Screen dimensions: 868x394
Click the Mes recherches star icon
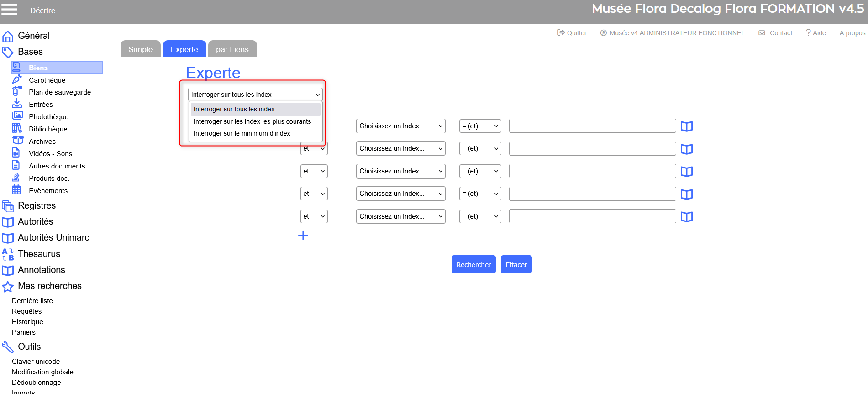click(x=8, y=287)
